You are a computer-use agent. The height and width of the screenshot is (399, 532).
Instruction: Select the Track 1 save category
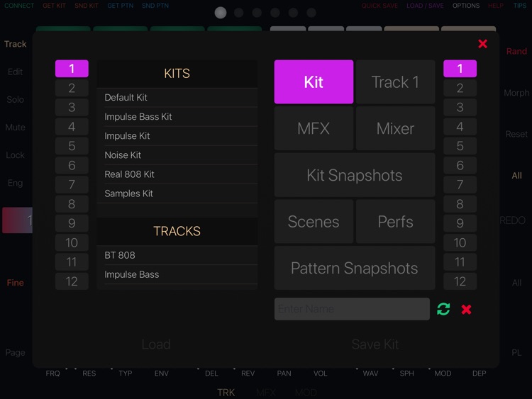pyautogui.click(x=395, y=82)
